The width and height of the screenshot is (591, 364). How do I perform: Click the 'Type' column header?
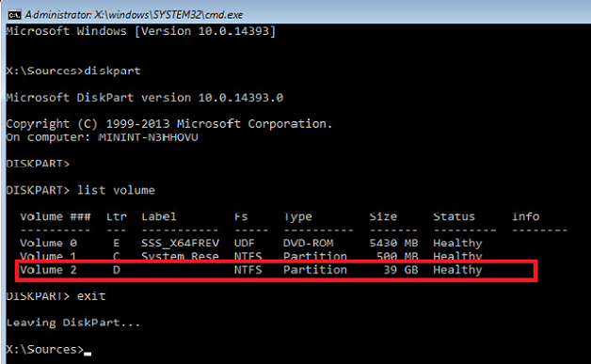point(297,217)
